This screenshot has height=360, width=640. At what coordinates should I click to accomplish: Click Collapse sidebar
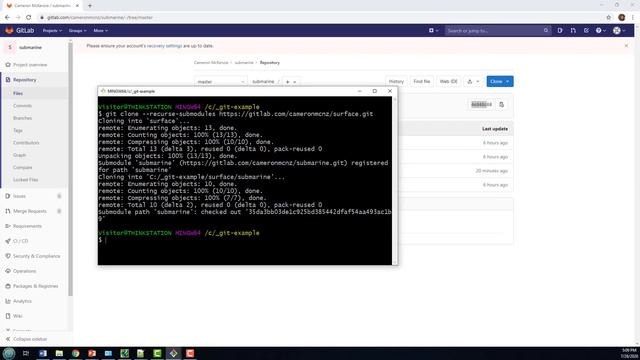(x=30, y=339)
